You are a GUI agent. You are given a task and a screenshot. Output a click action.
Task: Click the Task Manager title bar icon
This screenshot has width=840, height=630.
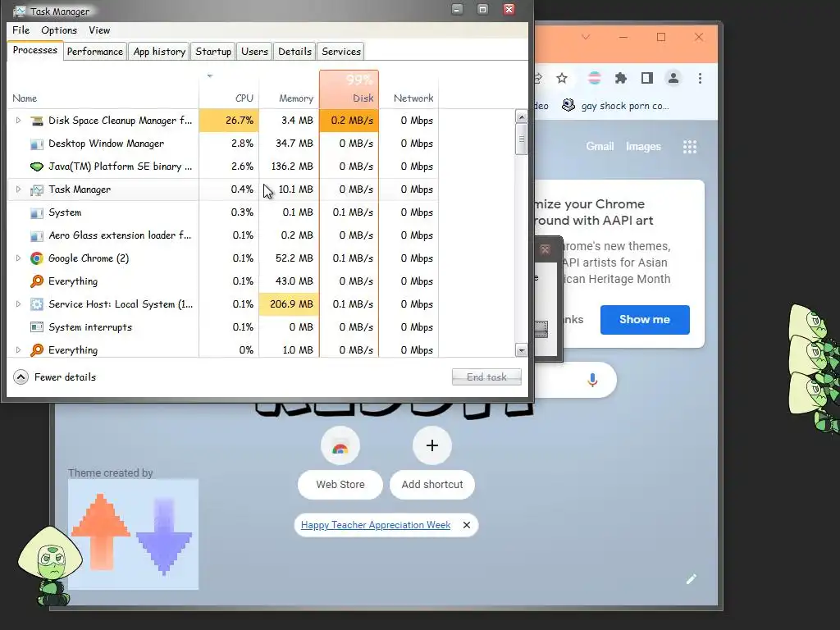click(x=20, y=11)
